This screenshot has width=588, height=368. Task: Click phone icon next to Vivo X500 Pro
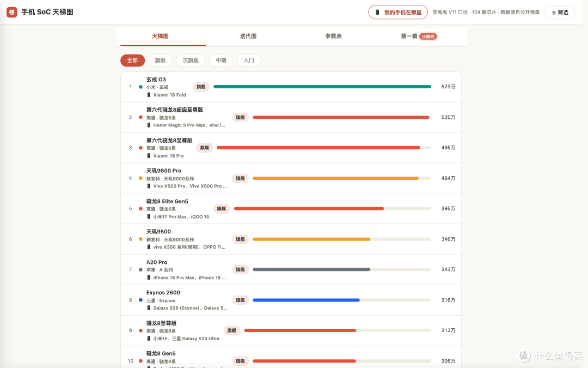pos(149,186)
